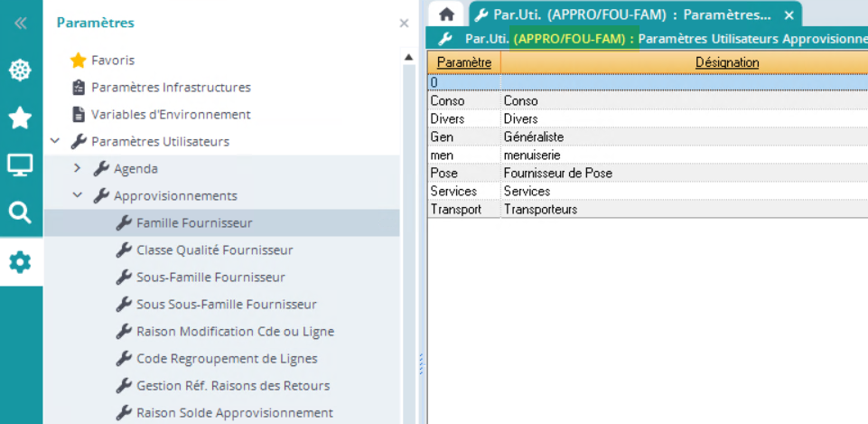
Task: Click the home tab icon
Action: 445,14
